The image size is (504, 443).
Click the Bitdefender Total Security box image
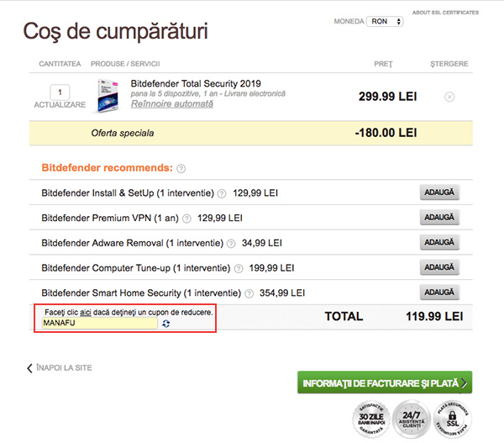108,96
